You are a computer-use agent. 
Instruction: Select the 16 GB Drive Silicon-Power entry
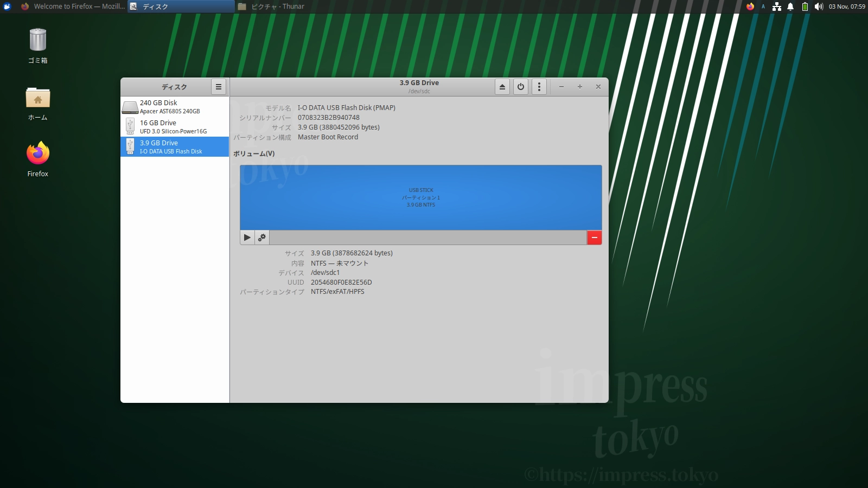click(175, 127)
